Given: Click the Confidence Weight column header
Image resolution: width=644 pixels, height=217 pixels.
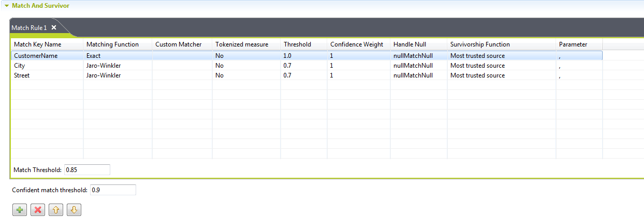Looking at the screenshot, I should pos(357,44).
